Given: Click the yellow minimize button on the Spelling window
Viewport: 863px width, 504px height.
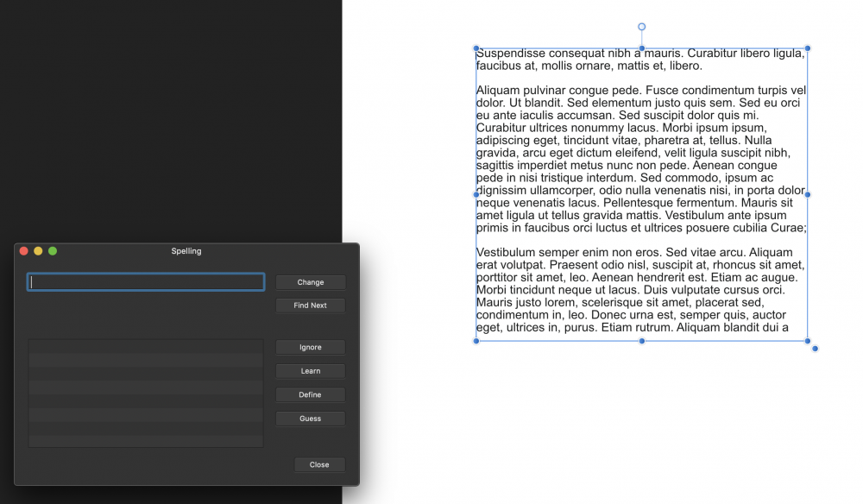Looking at the screenshot, I should pos(37,251).
